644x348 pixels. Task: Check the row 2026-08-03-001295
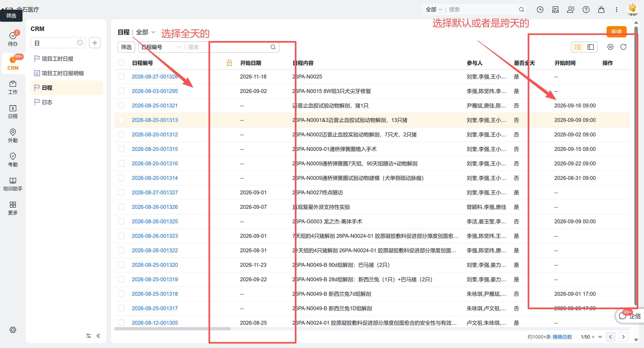(121, 91)
